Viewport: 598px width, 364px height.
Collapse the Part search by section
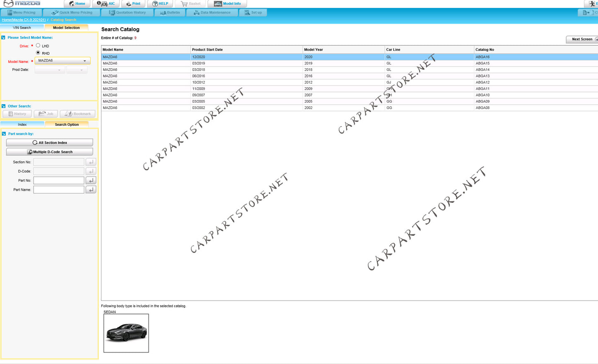pos(4,134)
